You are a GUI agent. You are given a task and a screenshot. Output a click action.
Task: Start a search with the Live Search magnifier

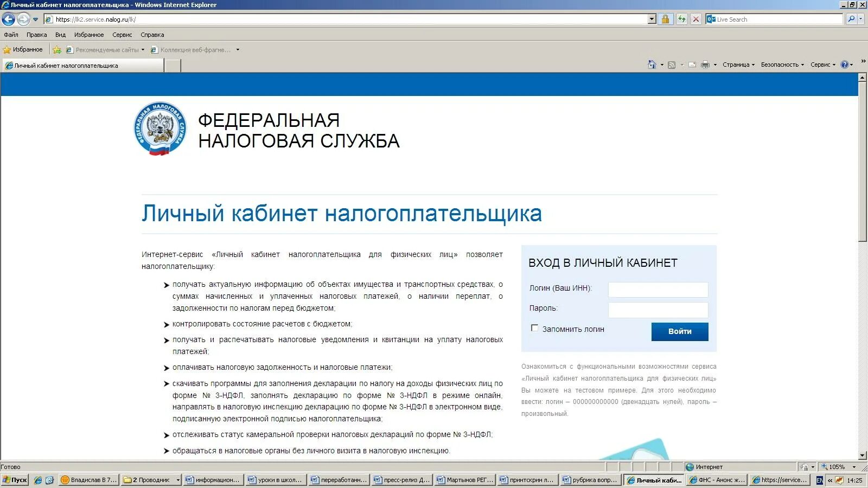pos(852,19)
